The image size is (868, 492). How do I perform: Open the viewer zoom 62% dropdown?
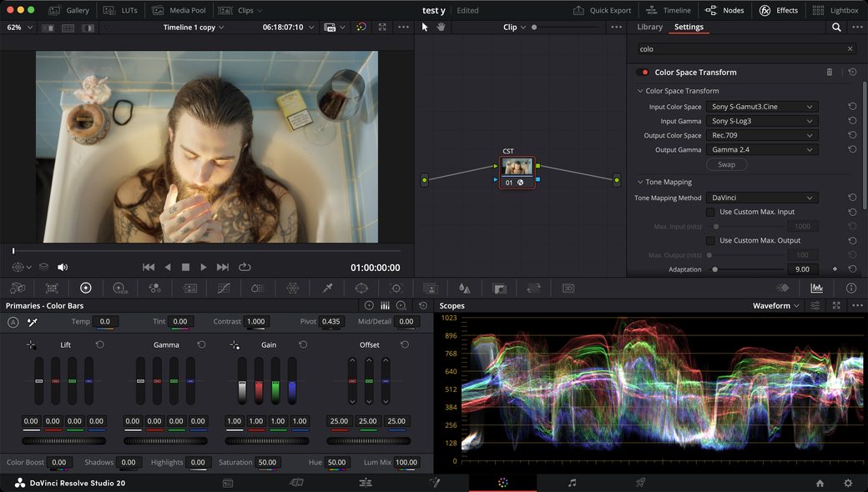[20, 27]
